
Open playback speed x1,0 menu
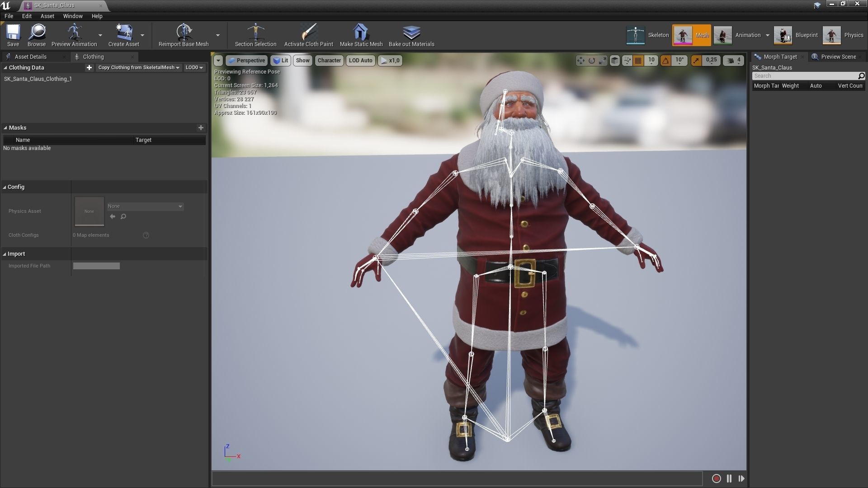(390, 61)
